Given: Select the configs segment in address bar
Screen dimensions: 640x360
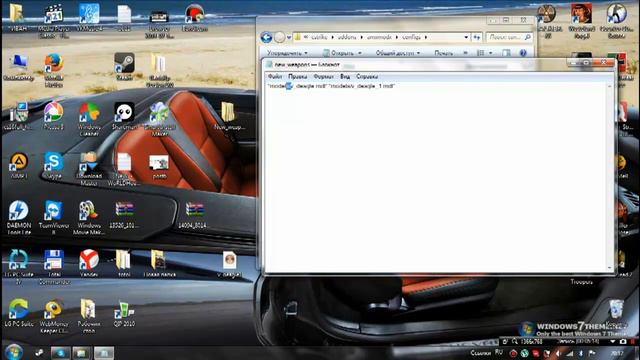Looking at the screenshot, I should pos(411,37).
